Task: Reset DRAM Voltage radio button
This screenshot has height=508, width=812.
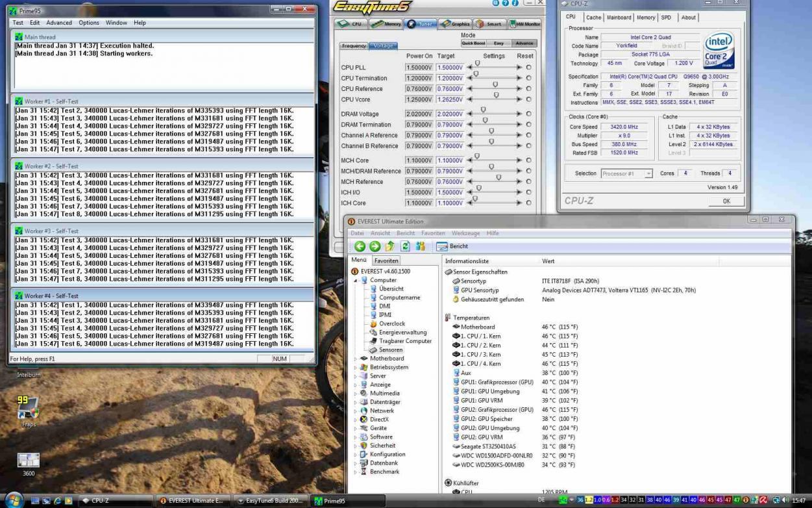Action: point(528,114)
